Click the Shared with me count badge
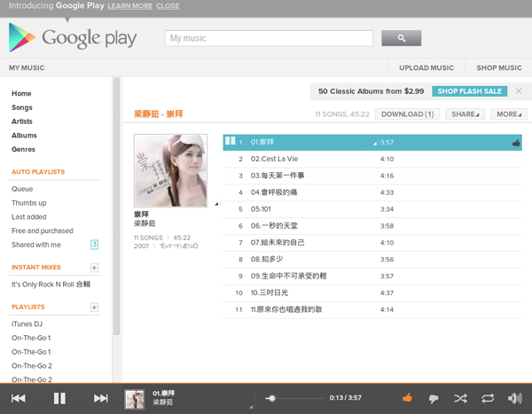This screenshot has width=532, height=414. (x=94, y=245)
